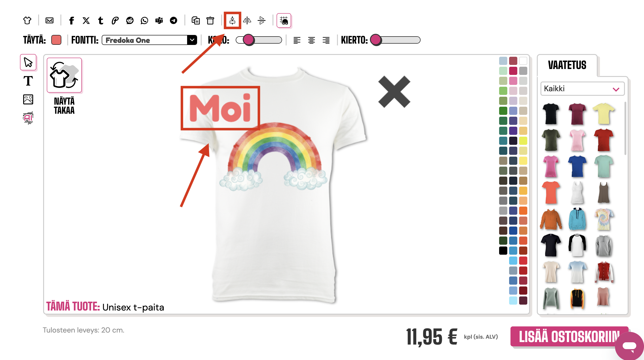This screenshot has width=644, height=360.
Task: Flip the selection horizontally
Action: pos(247,20)
